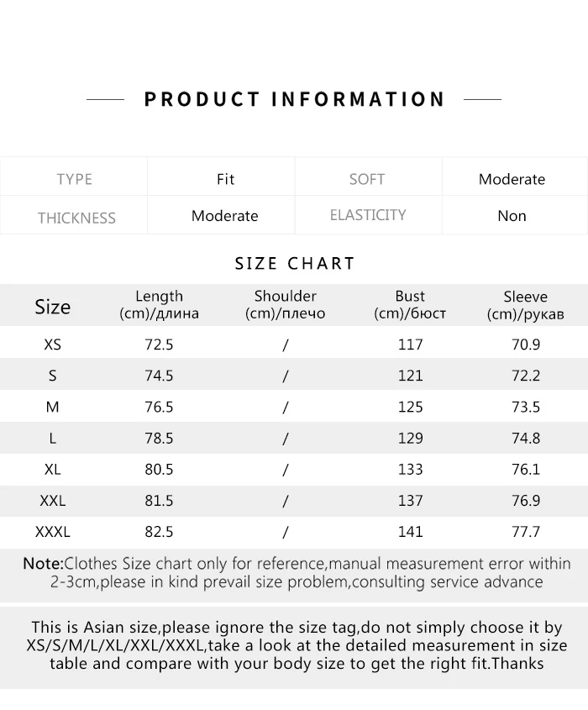Select the Asian size notice paragraph
This screenshot has width=588, height=710.
pos(297,645)
